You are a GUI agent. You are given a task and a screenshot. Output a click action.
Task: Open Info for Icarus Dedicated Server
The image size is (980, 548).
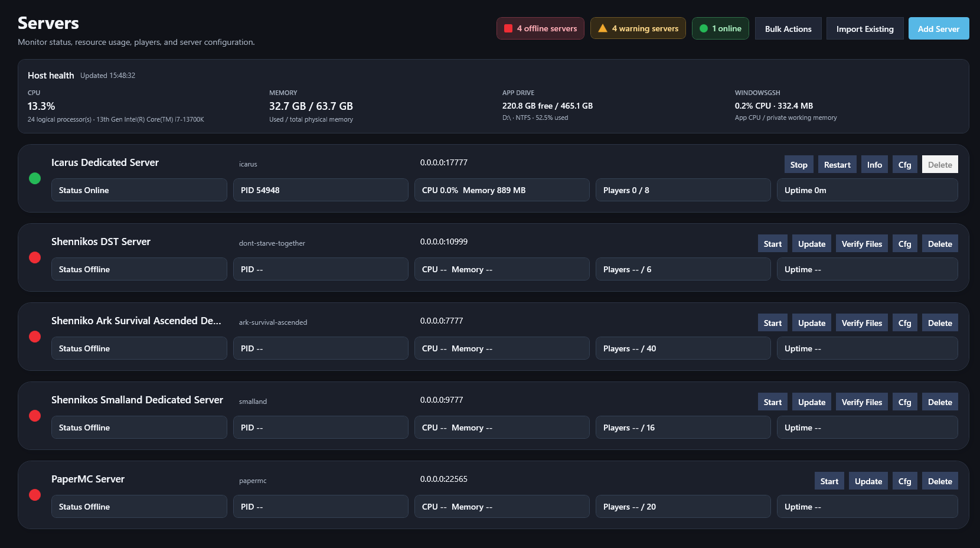point(874,165)
